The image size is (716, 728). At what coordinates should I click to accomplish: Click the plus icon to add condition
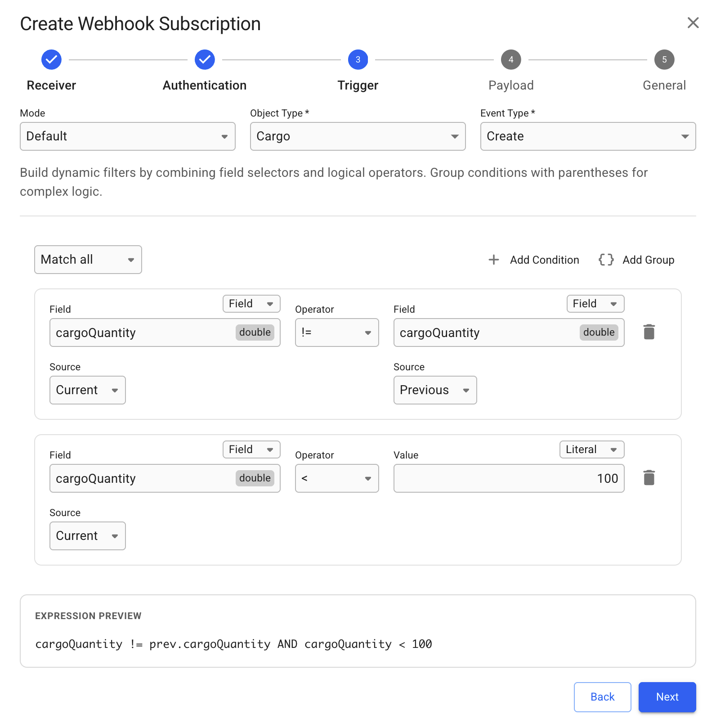[494, 260]
